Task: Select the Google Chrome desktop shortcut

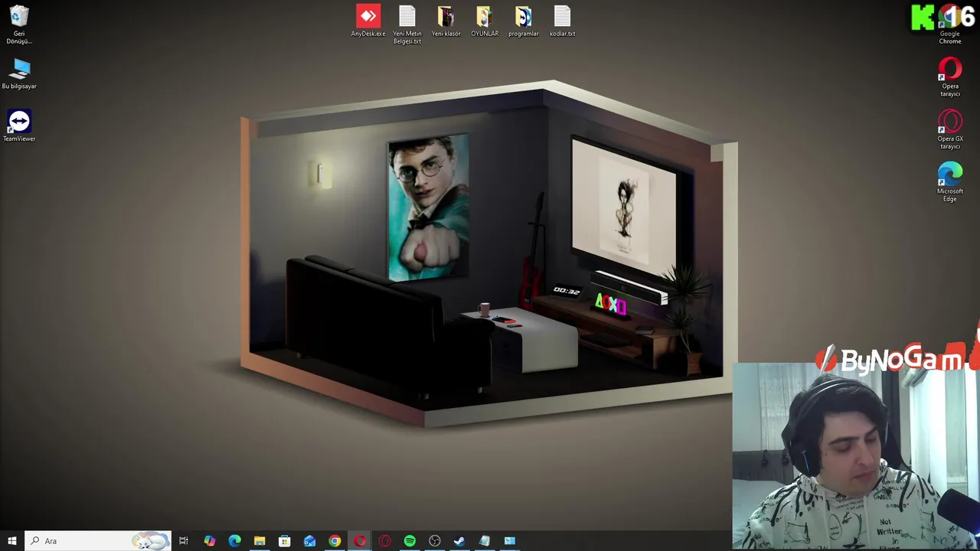Action: tap(950, 24)
